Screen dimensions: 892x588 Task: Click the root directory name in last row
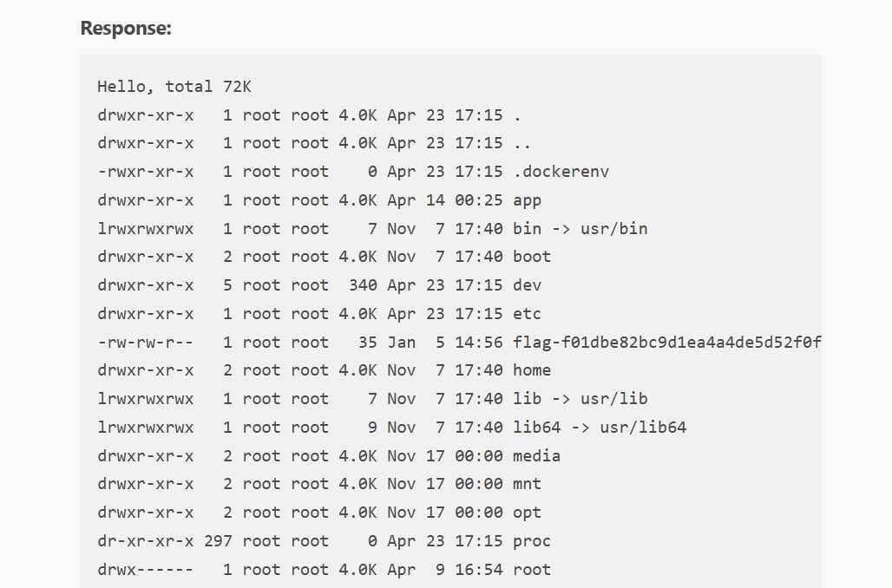click(x=532, y=569)
